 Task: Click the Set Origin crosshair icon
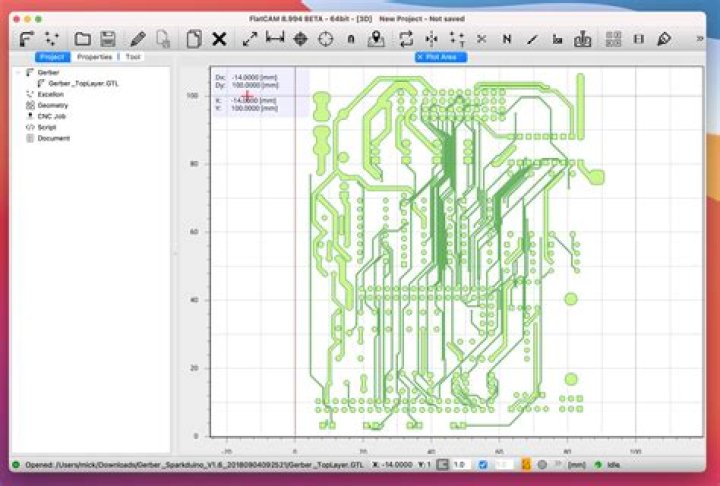coord(300,39)
